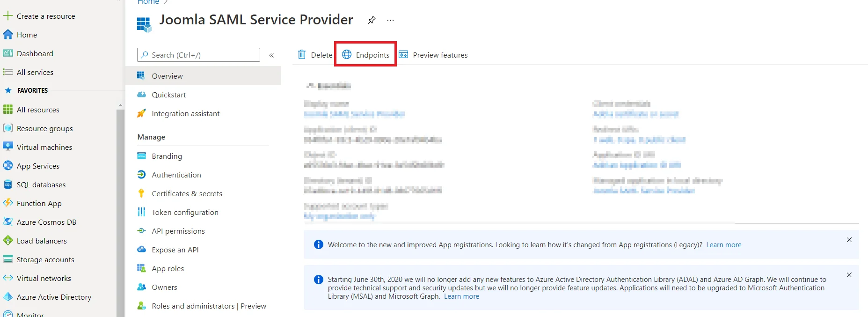Click the Endpoints globe icon

pos(347,54)
